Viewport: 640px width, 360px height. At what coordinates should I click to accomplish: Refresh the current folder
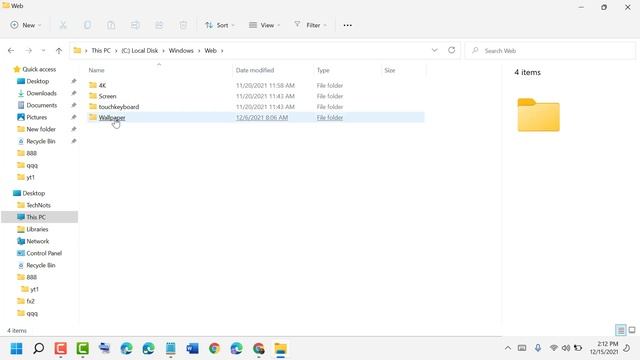click(x=451, y=50)
